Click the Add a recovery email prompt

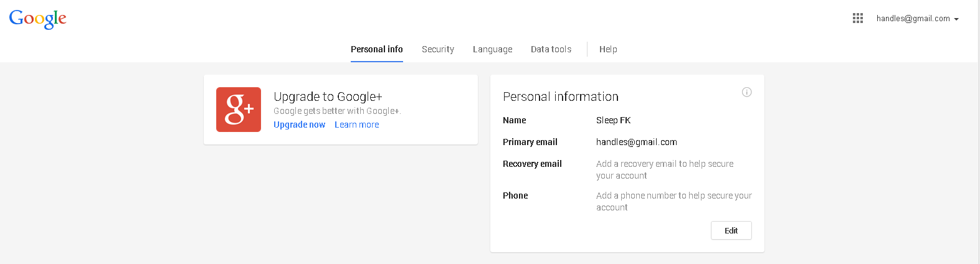[664, 169]
